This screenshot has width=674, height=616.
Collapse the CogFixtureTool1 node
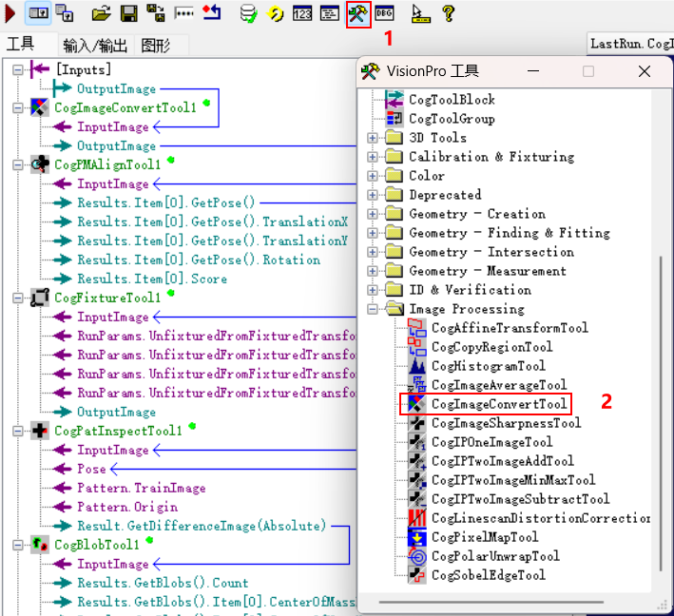(x=18, y=298)
